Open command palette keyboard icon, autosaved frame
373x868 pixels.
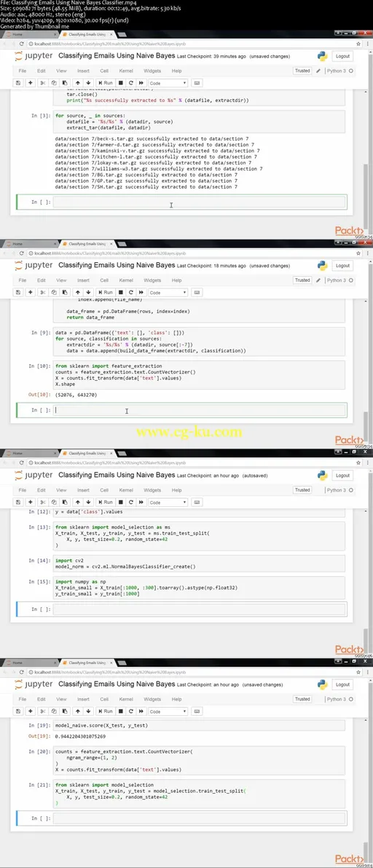pyautogui.click(x=197, y=502)
